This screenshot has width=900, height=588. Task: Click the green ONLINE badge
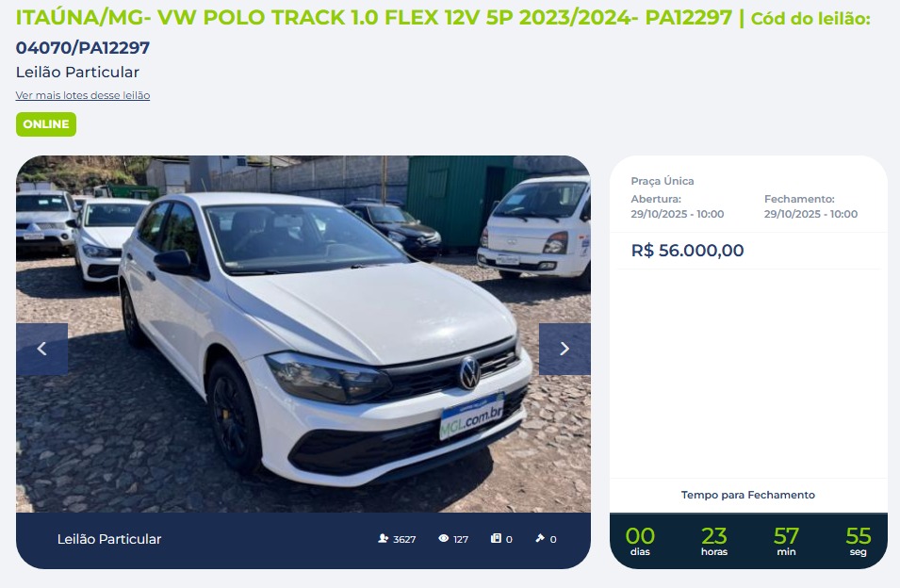click(46, 124)
